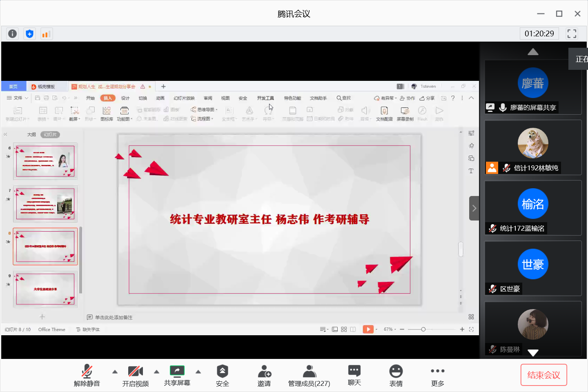Image resolution: width=588 pixels, height=392 pixels.
Task: Expand video options arrow beside 开启视频
Action: (156, 372)
